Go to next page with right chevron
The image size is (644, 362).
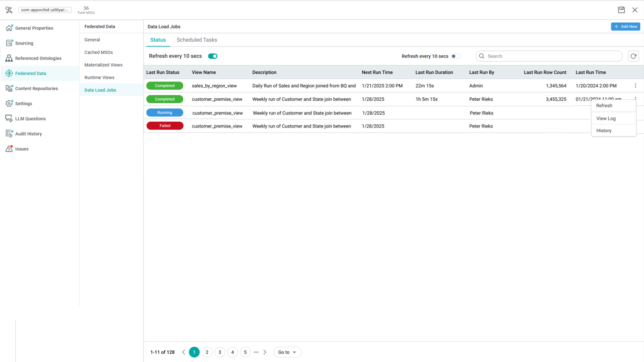click(x=265, y=352)
